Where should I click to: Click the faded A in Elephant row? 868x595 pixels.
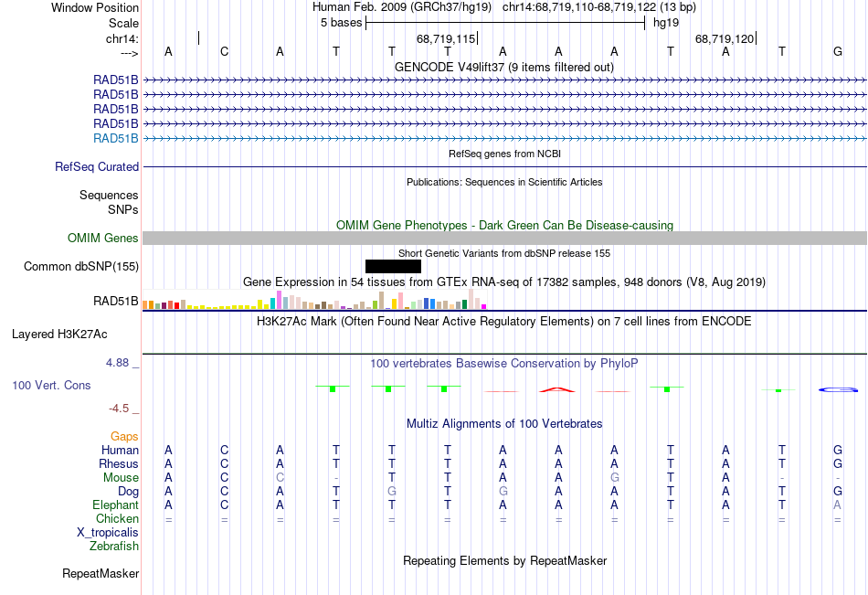[x=838, y=505]
